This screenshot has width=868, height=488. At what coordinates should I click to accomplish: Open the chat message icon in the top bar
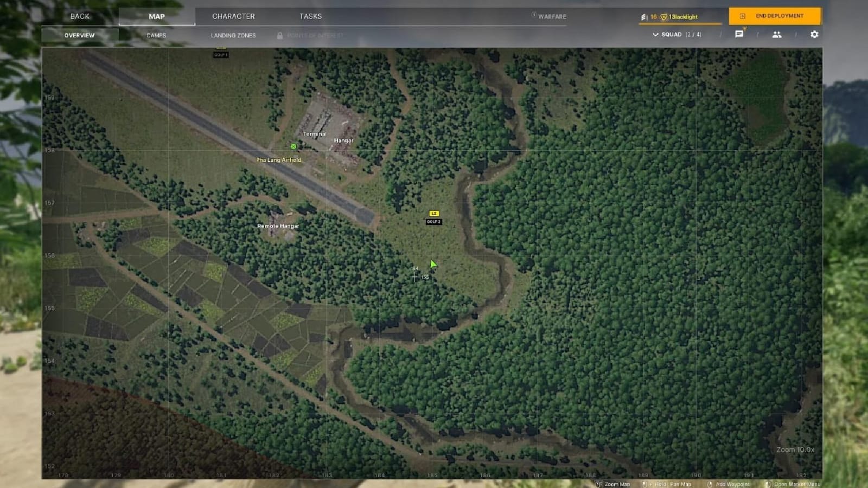(x=739, y=34)
